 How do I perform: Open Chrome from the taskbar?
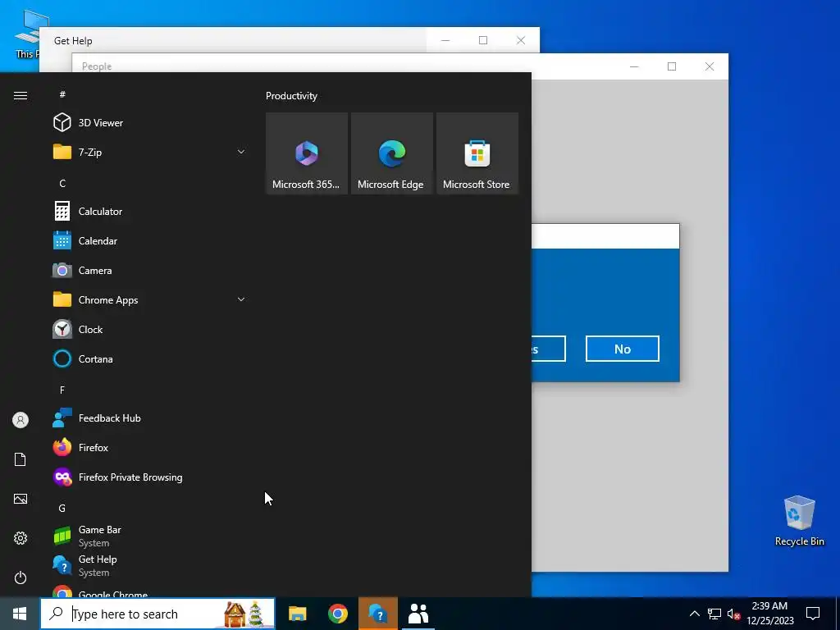337,614
